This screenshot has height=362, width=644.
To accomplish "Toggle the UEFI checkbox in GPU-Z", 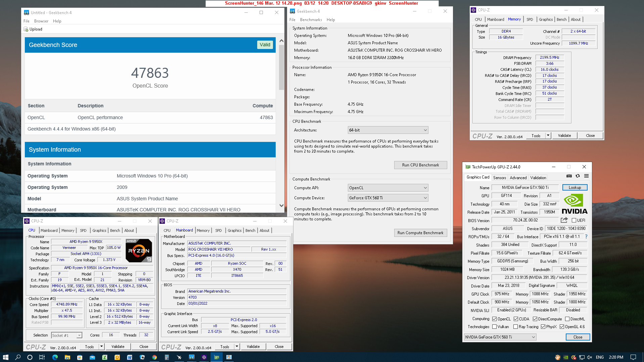I will (x=574, y=220).
